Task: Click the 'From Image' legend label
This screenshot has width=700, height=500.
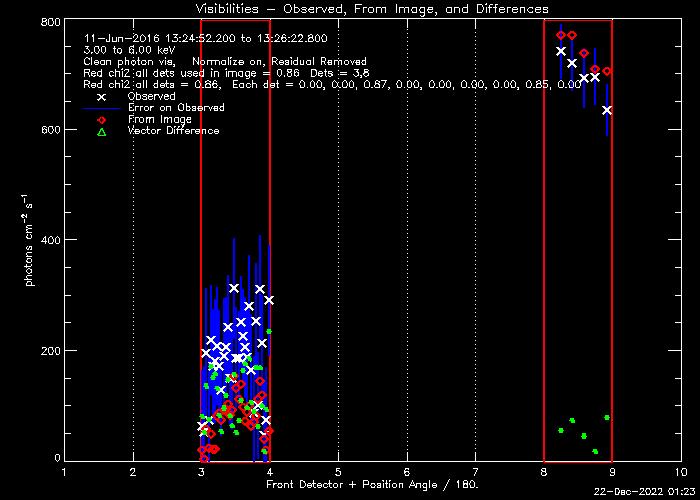Action: tap(159, 120)
